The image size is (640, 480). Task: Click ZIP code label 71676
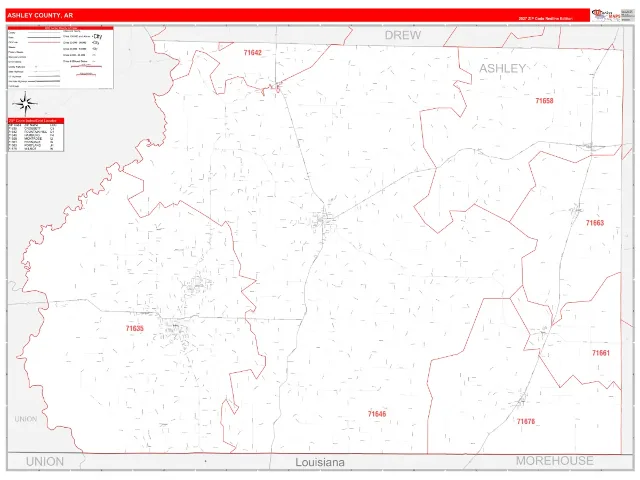point(526,421)
